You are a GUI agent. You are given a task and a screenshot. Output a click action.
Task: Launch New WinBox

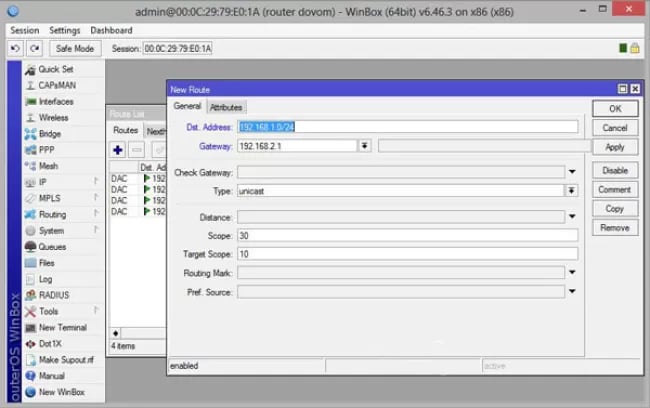(x=62, y=392)
